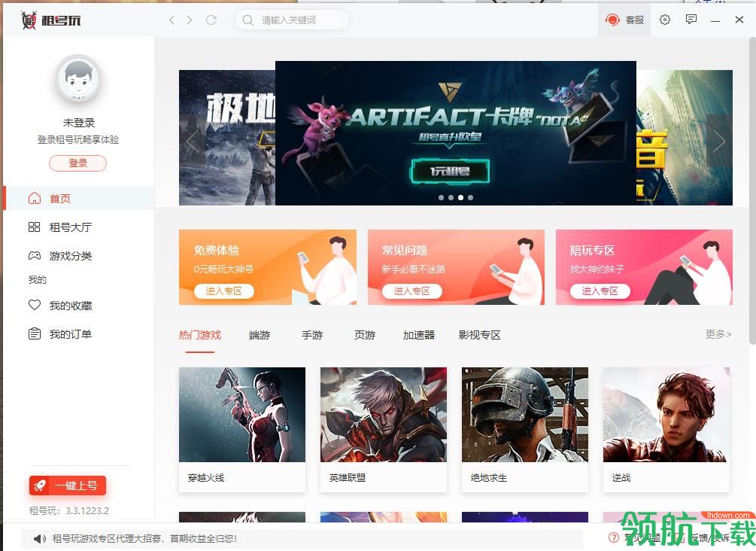Go forward with the right arrow
Screen dimensions: 756x551
point(190,20)
